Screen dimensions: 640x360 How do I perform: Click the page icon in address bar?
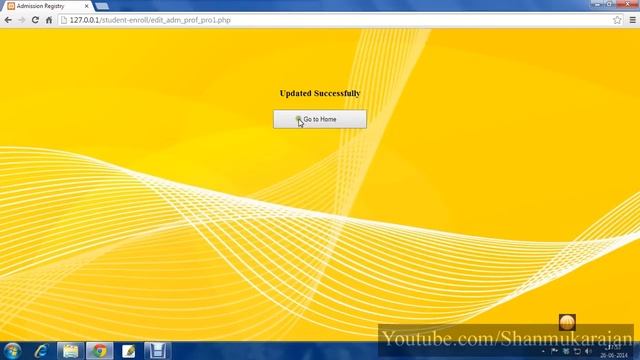click(x=64, y=20)
